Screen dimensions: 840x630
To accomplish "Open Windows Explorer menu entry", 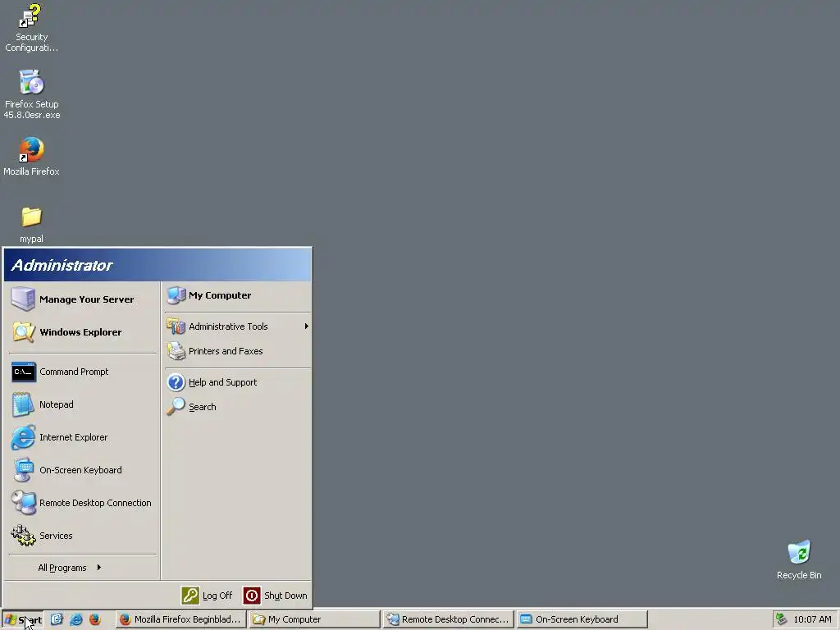I will tap(81, 332).
